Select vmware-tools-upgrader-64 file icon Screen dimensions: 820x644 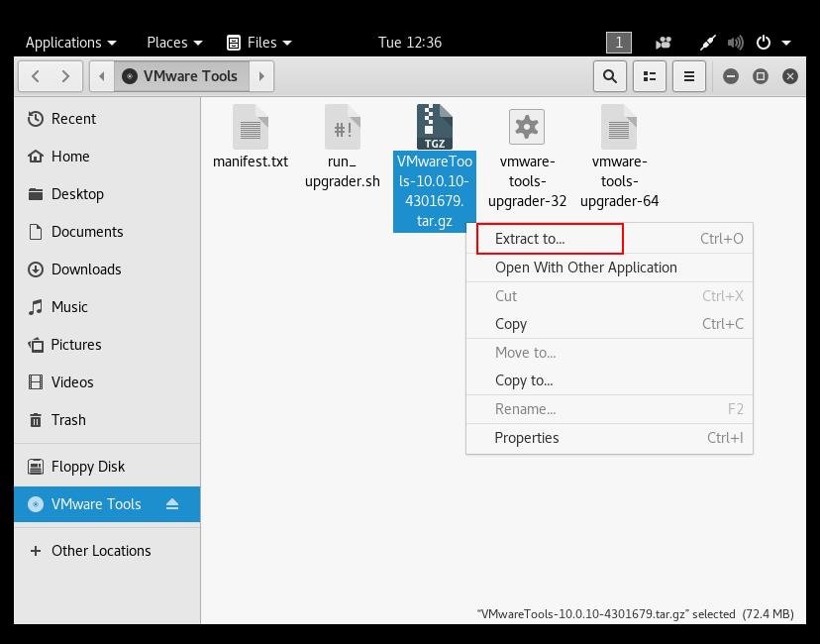click(x=619, y=127)
